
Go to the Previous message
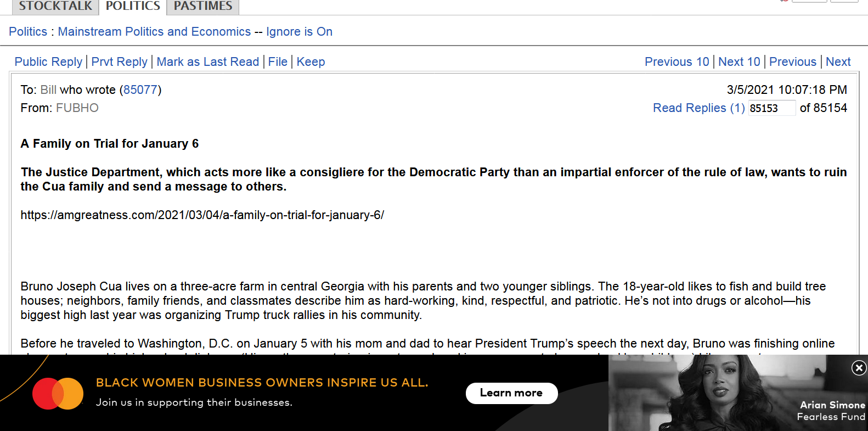792,62
